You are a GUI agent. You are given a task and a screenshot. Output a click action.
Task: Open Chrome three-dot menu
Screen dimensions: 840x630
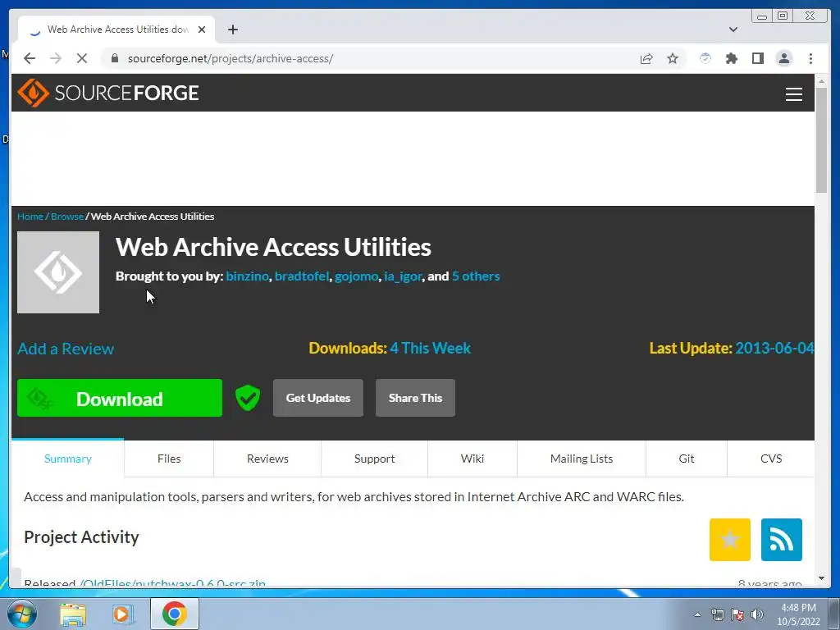click(810, 58)
